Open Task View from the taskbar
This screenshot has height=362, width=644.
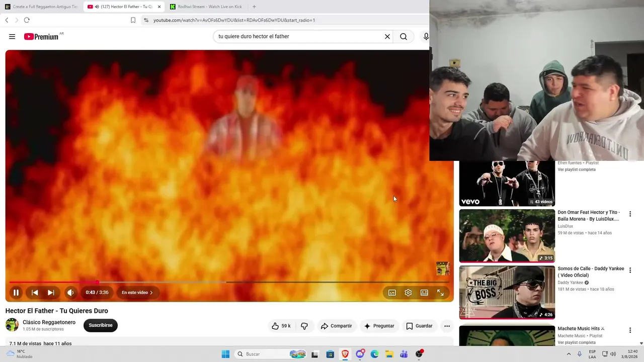coord(314,354)
